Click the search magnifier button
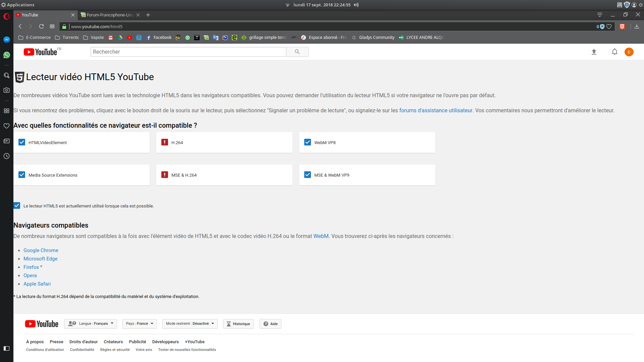 tap(297, 52)
